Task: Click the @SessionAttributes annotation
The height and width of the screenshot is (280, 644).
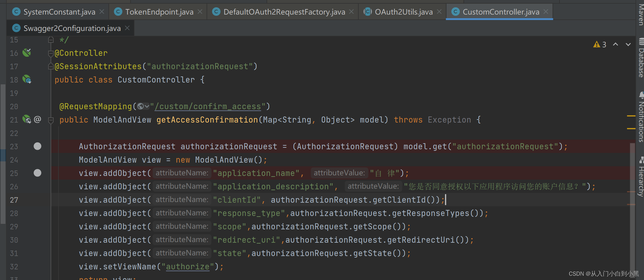Action: point(98,66)
